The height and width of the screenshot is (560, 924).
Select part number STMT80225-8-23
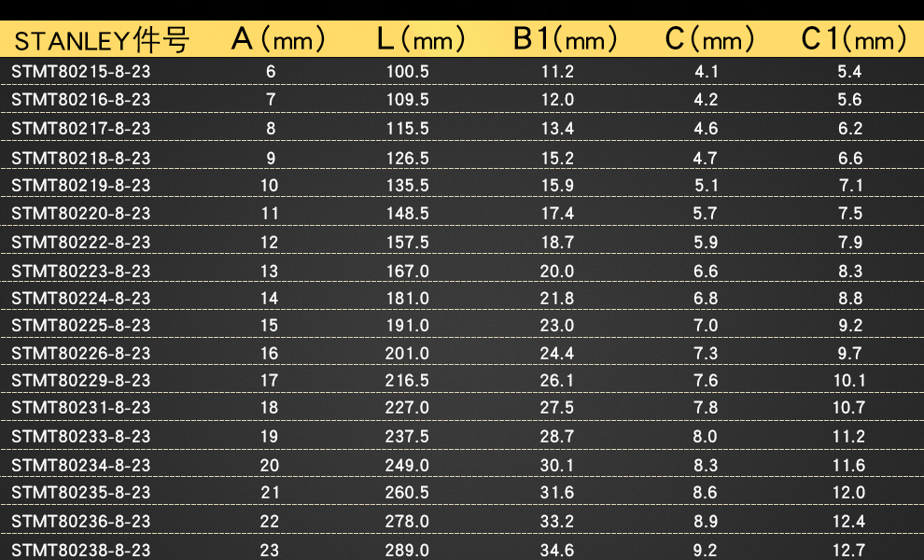[x=80, y=326]
